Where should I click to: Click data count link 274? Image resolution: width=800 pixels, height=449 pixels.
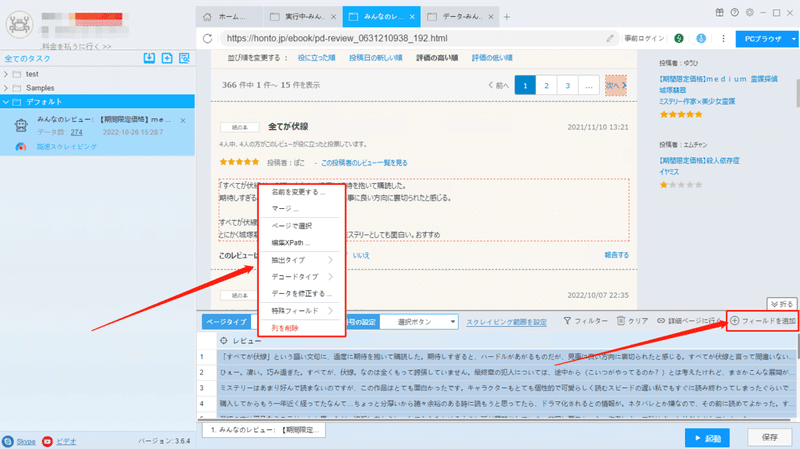77,132
